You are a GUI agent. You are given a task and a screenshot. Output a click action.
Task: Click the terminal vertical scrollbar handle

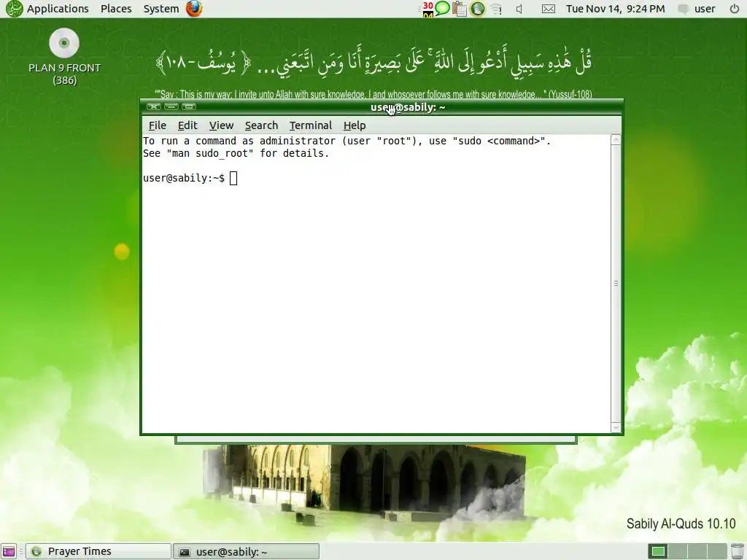point(616,284)
